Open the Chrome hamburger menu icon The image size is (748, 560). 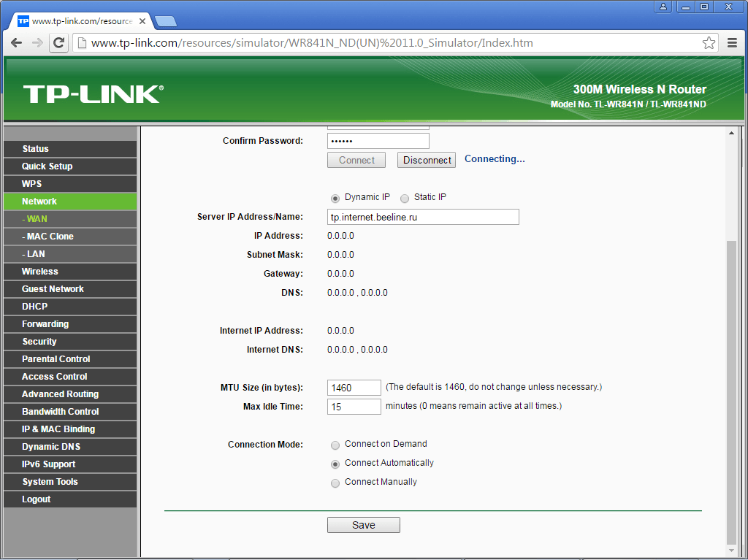pyautogui.click(x=732, y=43)
